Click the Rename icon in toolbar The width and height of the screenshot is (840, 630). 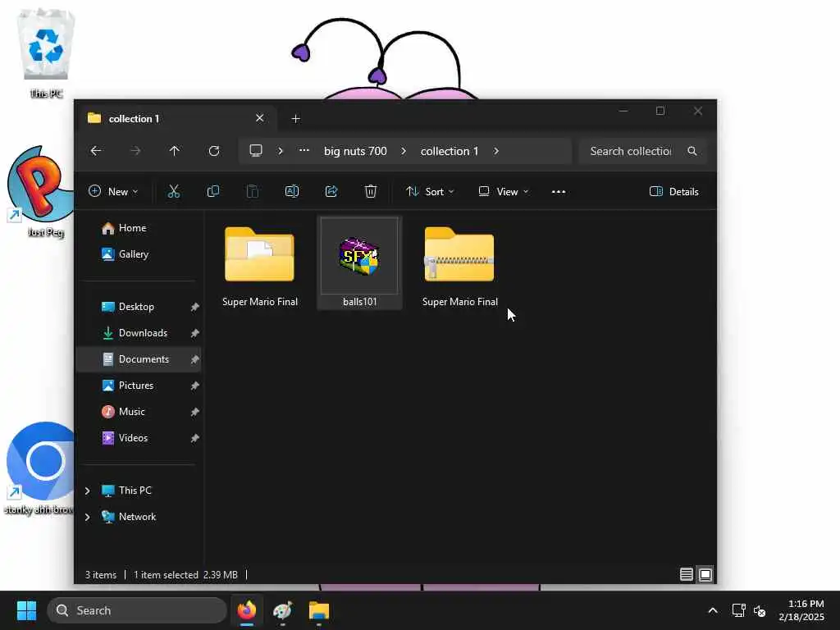tap(292, 191)
